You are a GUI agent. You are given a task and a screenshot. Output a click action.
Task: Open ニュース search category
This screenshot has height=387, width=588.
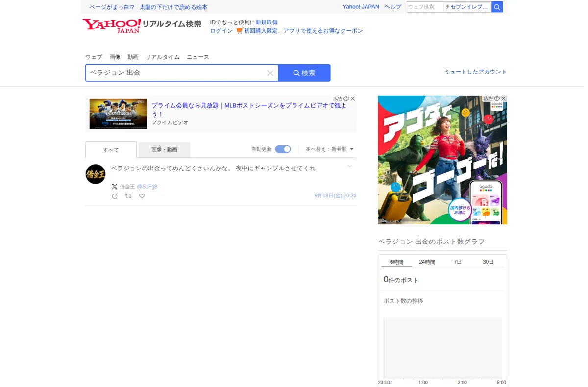198,57
